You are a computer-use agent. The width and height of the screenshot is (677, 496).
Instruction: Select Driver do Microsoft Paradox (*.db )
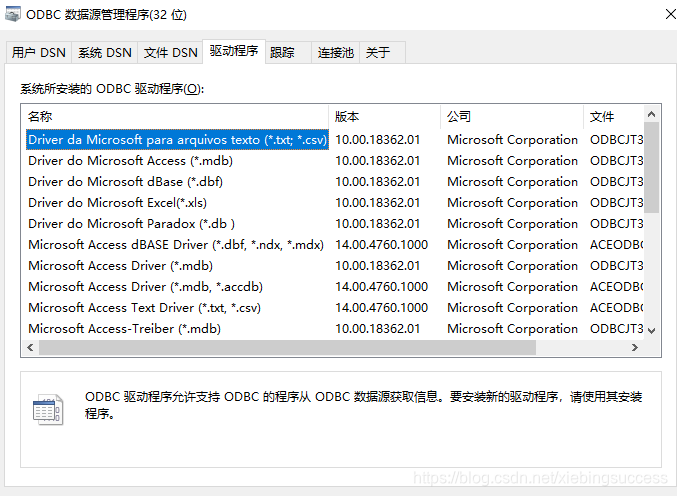click(131, 224)
